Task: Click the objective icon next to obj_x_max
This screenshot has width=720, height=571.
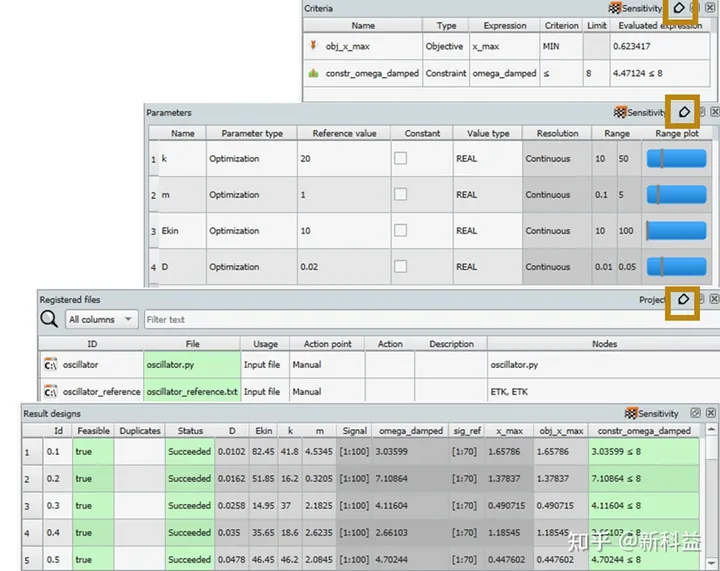Action: tap(313, 45)
